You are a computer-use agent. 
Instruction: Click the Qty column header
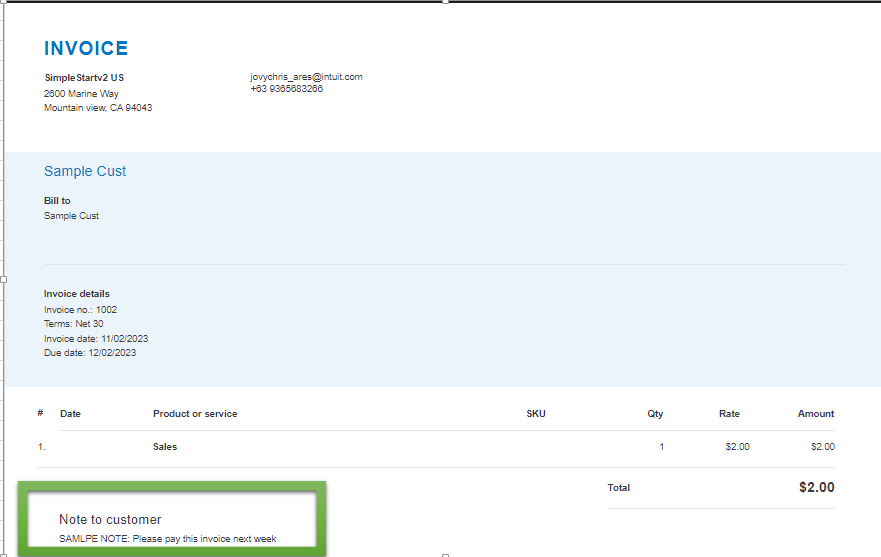coord(655,414)
